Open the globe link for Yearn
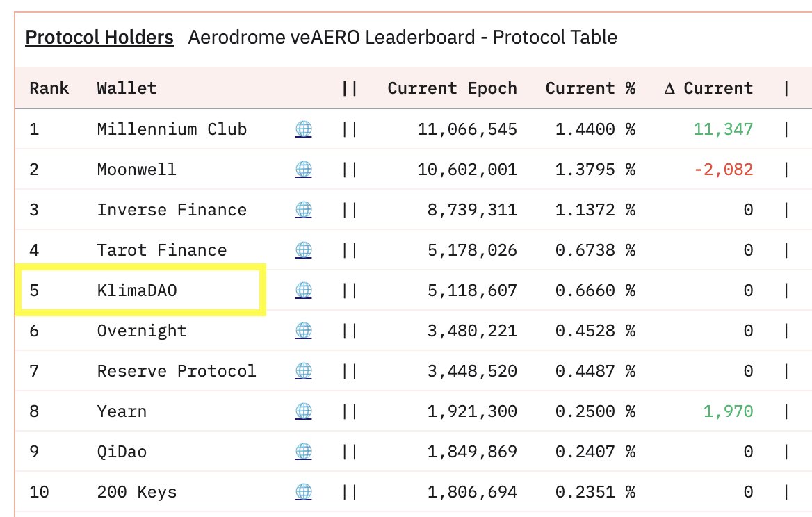Screen dimensions: 812x517 (304, 411)
